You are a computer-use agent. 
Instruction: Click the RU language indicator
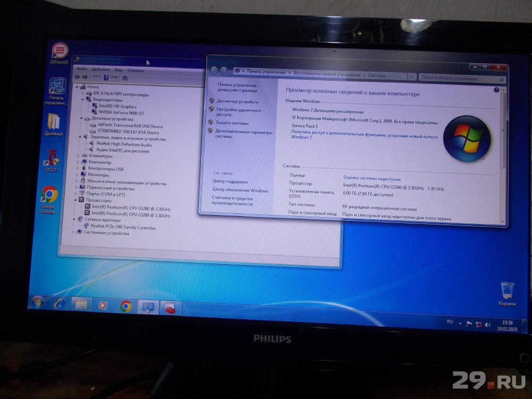point(450,322)
